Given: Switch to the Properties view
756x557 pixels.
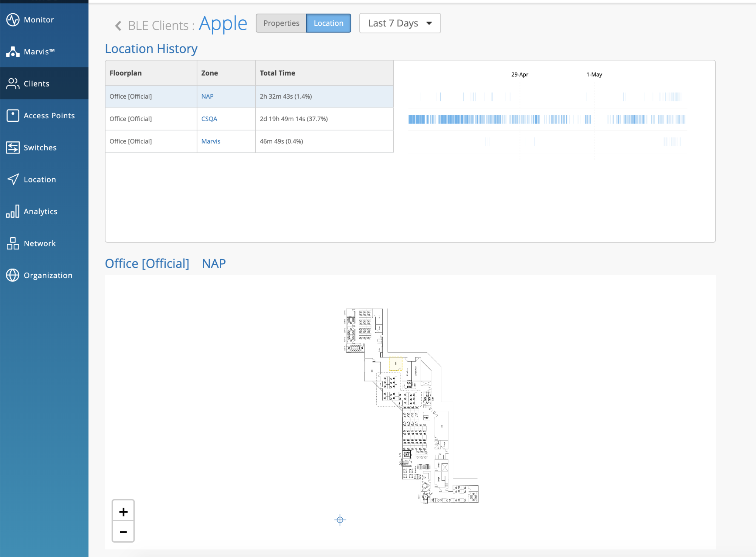Looking at the screenshot, I should tap(281, 23).
